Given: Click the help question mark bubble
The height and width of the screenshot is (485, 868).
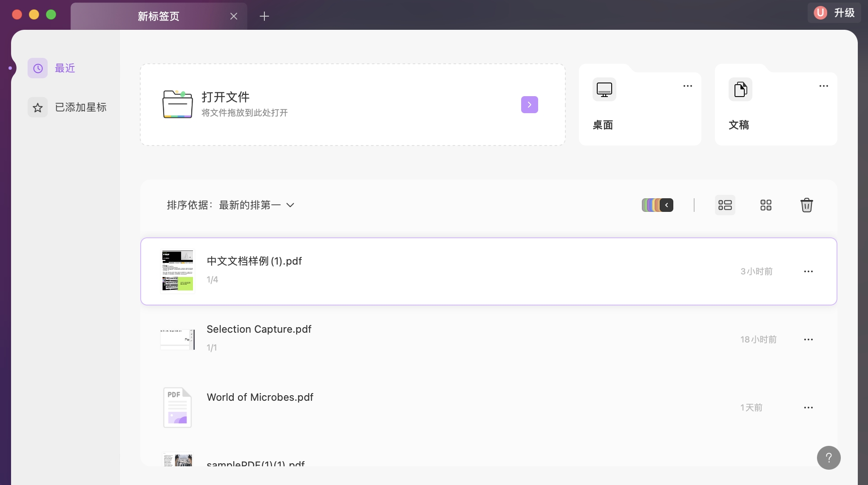Looking at the screenshot, I should pos(828,457).
